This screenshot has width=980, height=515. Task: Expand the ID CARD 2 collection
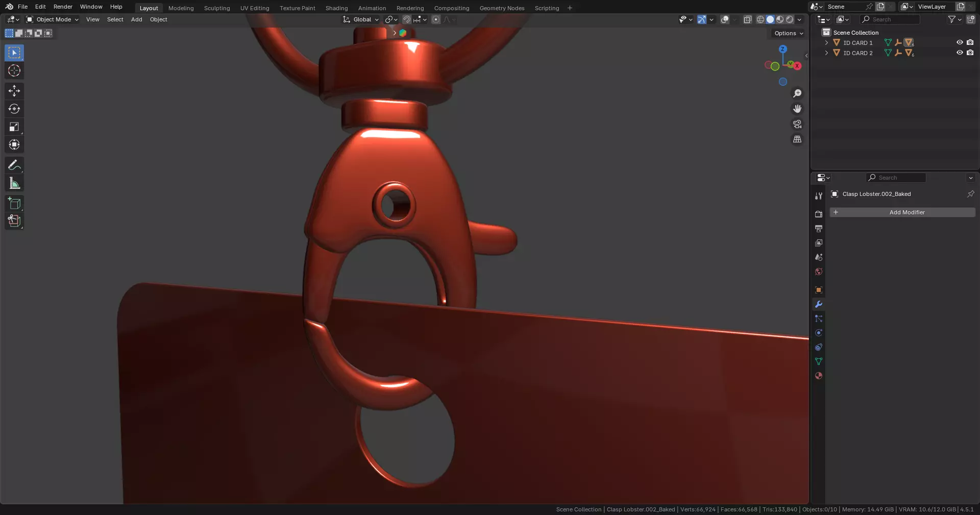click(826, 53)
